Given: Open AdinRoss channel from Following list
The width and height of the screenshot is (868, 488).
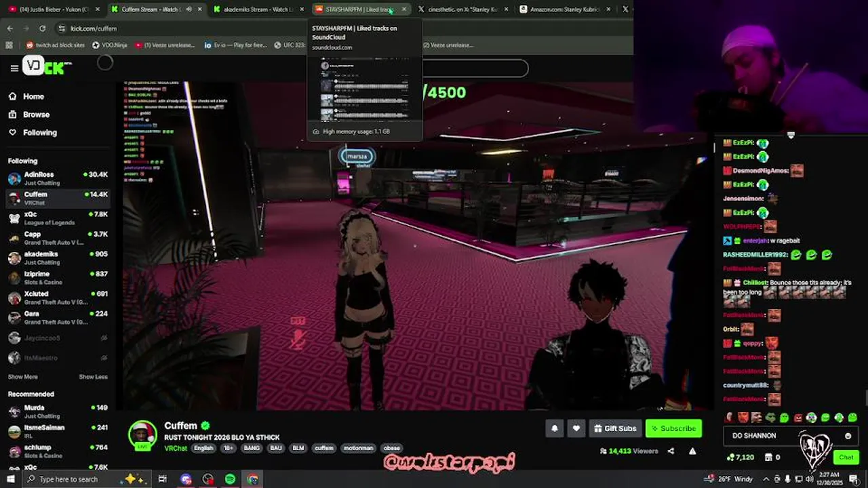Looking at the screenshot, I should 58,178.
